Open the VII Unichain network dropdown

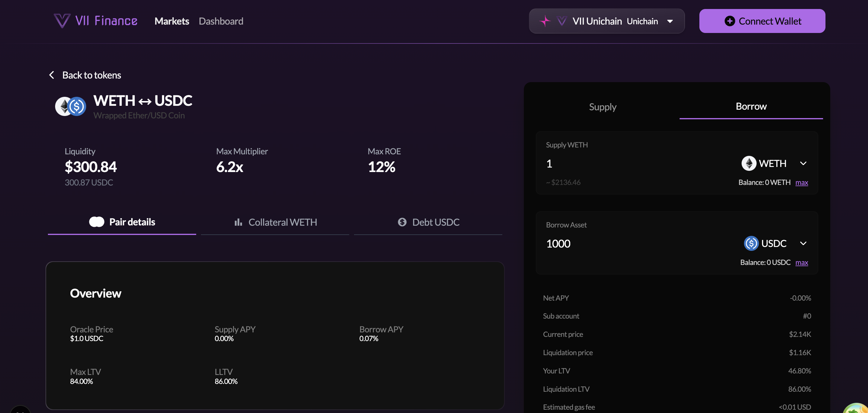[x=670, y=21]
